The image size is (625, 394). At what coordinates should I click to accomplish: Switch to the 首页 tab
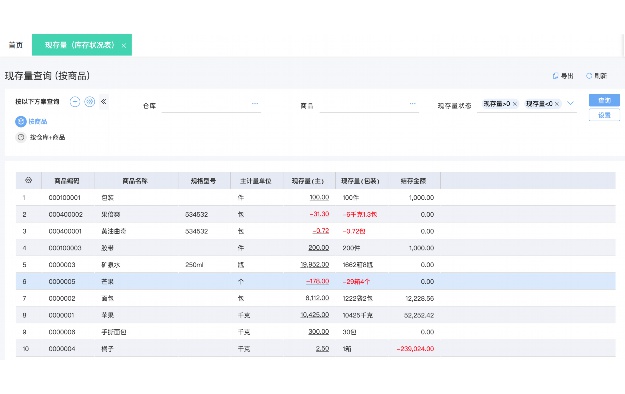click(16, 45)
